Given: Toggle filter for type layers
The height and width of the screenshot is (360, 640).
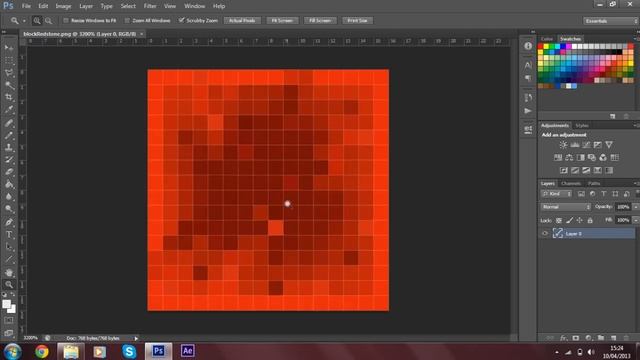Looking at the screenshot, I should 604,194.
